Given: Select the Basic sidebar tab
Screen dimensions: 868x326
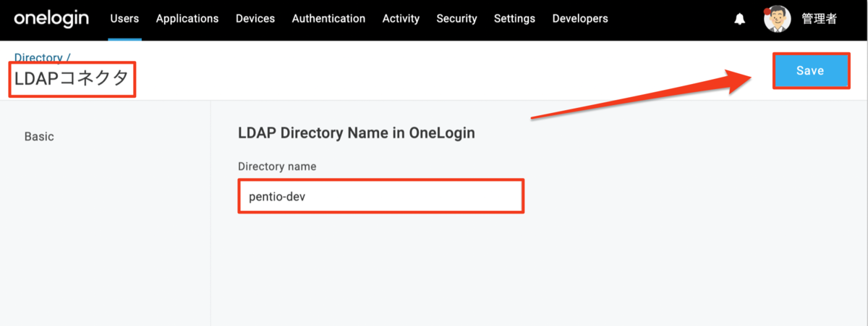Looking at the screenshot, I should (x=39, y=136).
